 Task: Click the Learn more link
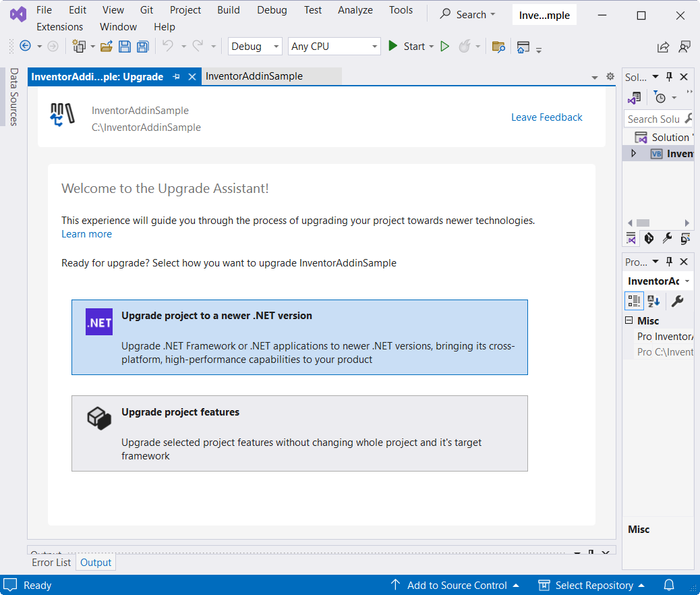(x=86, y=234)
